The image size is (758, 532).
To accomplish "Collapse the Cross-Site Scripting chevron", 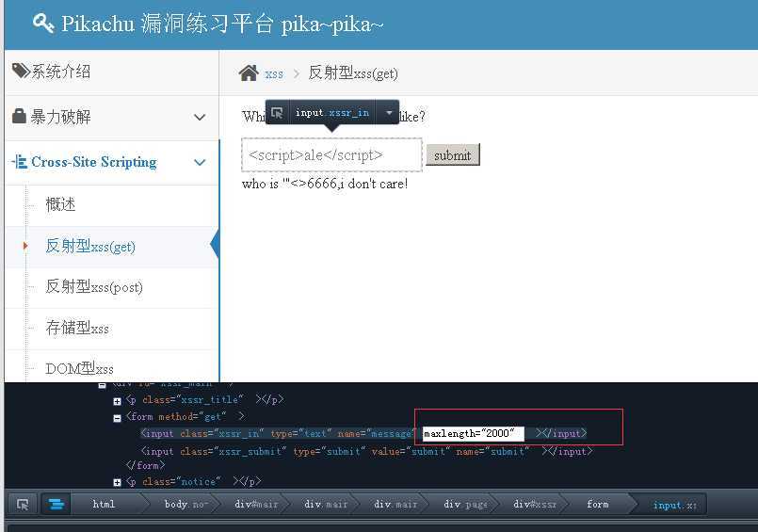I will pyautogui.click(x=200, y=162).
